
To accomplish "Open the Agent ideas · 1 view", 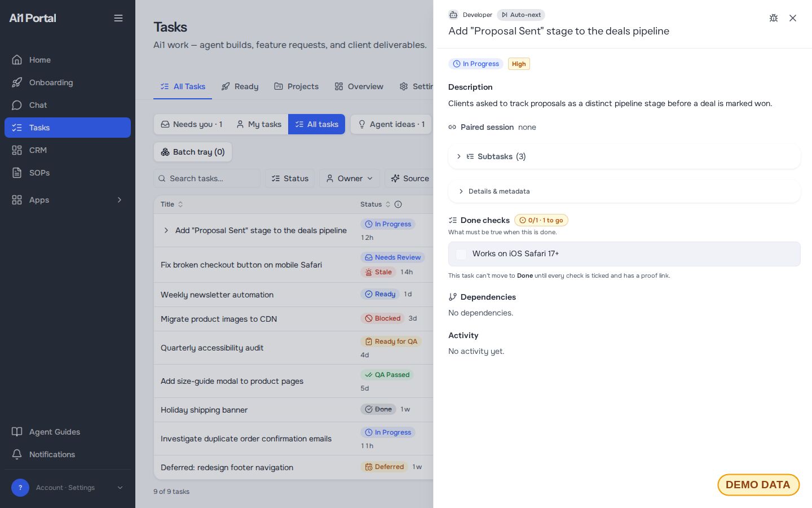I will 391,124.
